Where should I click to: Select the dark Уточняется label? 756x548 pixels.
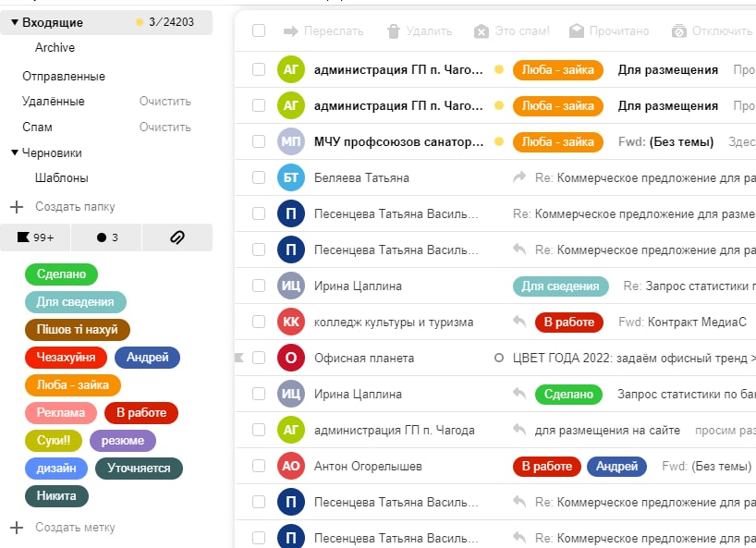[x=139, y=469]
